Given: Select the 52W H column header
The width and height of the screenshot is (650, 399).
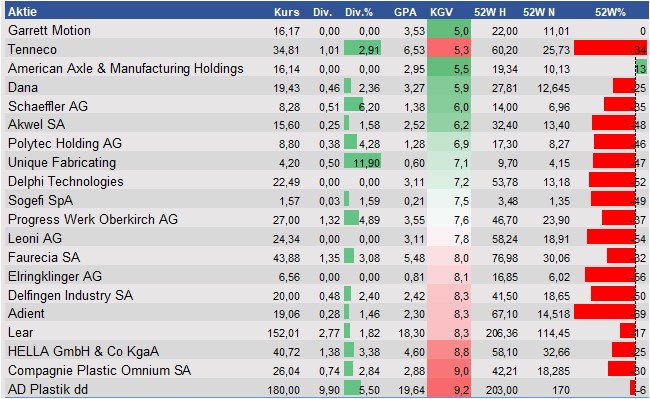Looking at the screenshot, I should pos(490,12).
